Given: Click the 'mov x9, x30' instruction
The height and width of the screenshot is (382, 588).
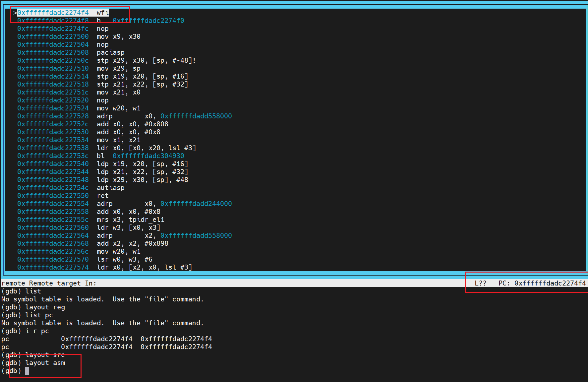Looking at the screenshot, I should [x=119, y=36].
